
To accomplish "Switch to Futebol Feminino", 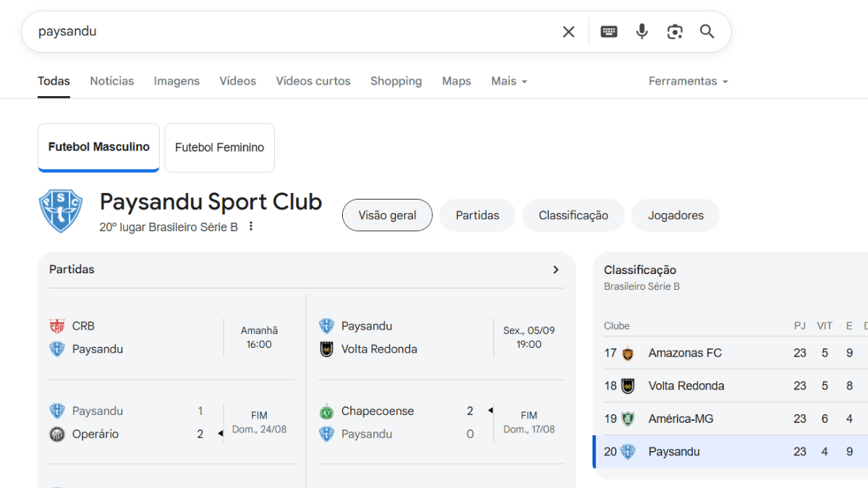I will [x=219, y=147].
